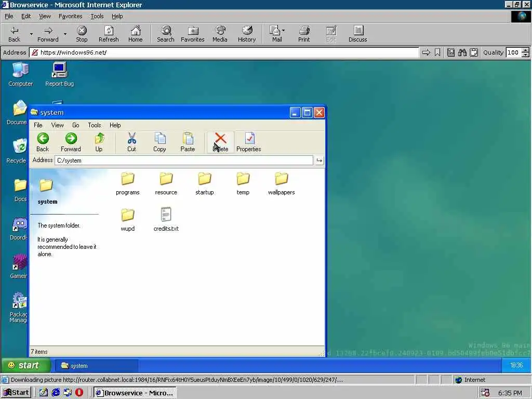Viewport: 532px width, 399px height.
Task: Print the page from IE toolbar
Action: [x=304, y=34]
